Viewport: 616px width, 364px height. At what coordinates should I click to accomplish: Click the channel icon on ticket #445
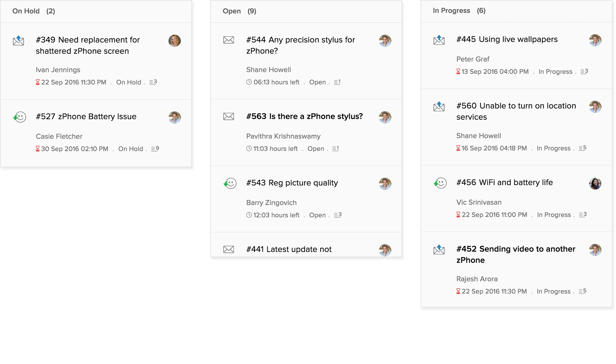pos(439,40)
